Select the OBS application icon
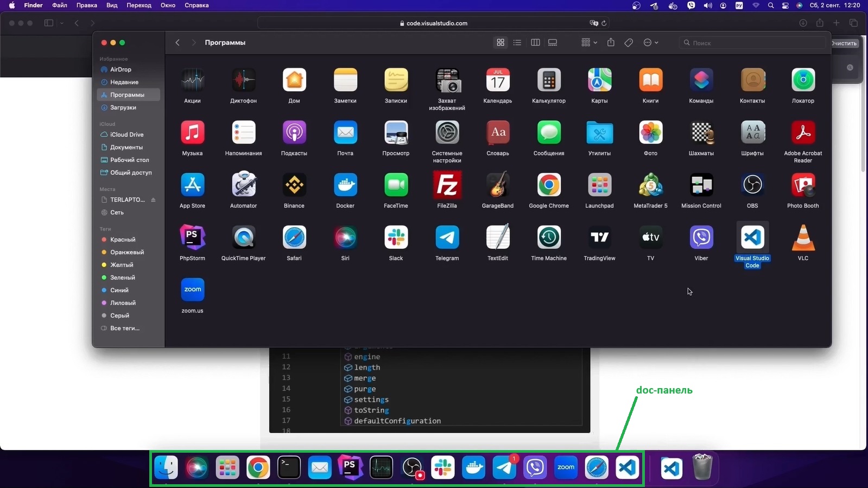868x488 pixels. [x=752, y=185]
